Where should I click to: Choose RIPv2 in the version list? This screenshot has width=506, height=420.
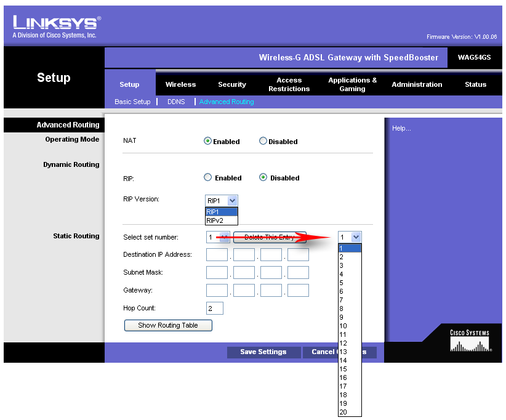coord(222,220)
